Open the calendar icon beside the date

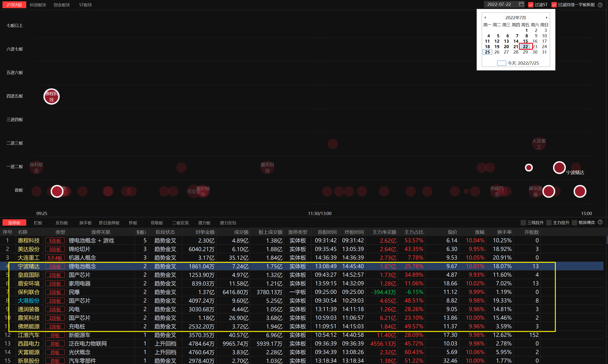coord(521,4)
